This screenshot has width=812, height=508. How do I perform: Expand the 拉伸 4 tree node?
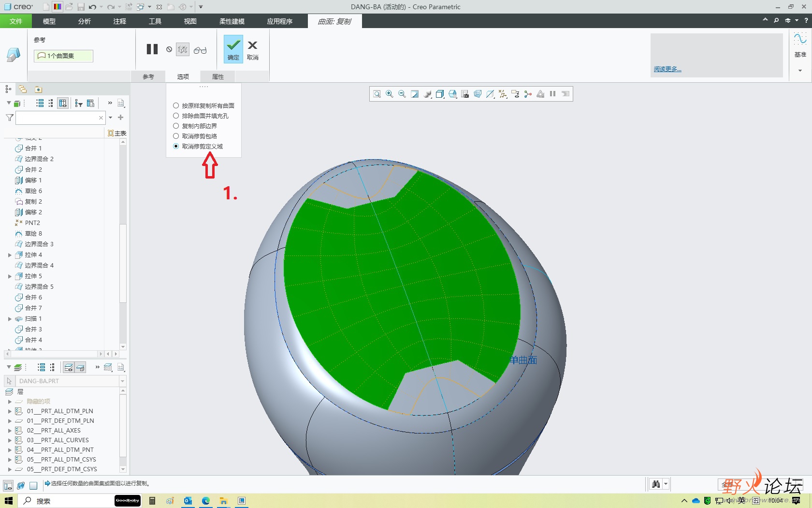10,255
